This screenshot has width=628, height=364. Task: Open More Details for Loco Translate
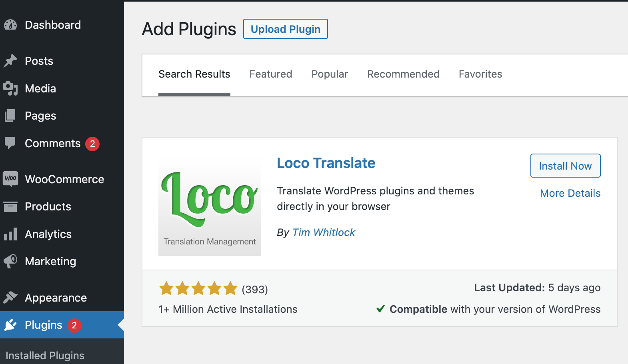(x=570, y=193)
